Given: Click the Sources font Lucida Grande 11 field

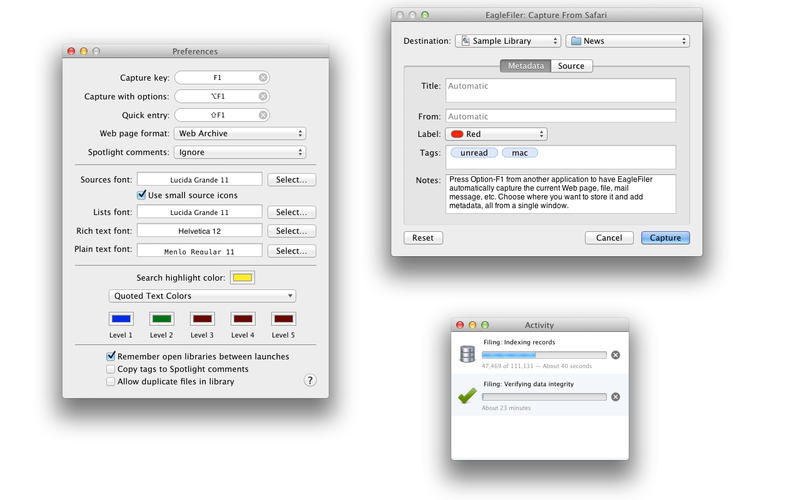Looking at the screenshot, I should pos(199,180).
